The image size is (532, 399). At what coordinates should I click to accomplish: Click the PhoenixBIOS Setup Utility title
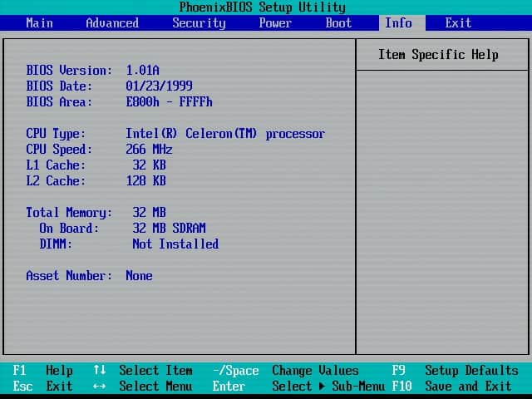(x=263, y=7)
